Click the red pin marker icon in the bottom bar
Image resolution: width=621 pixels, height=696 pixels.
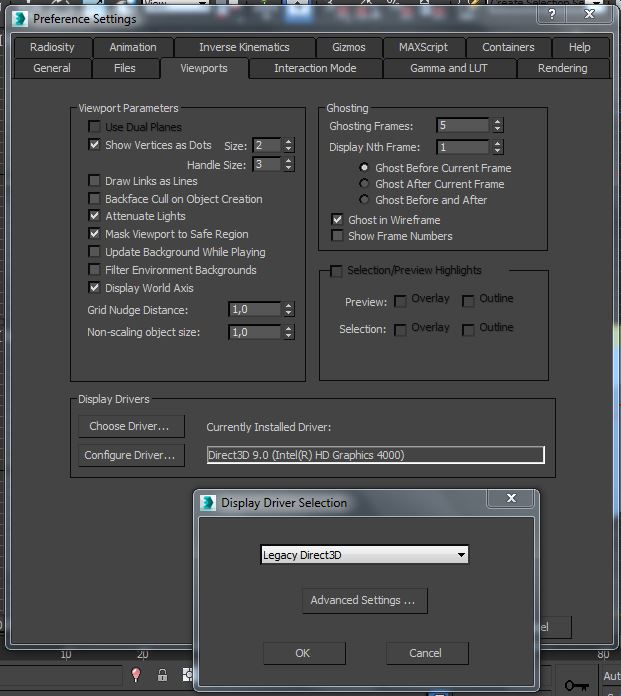click(x=136, y=675)
